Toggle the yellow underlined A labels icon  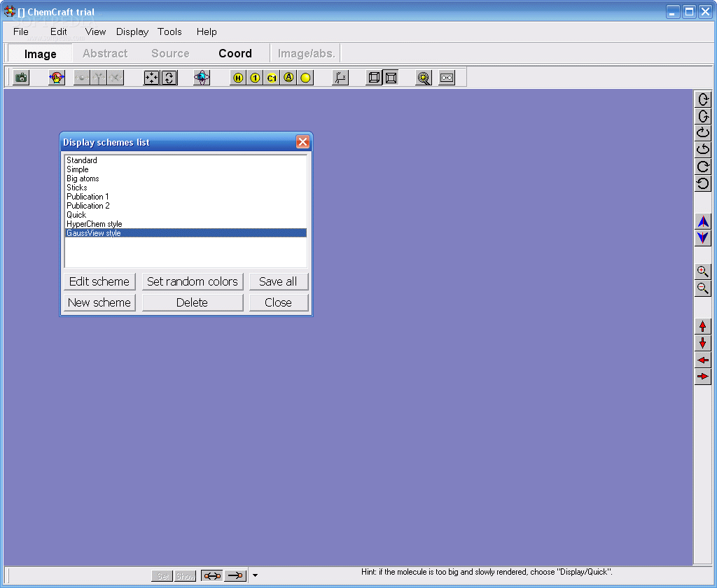coord(288,78)
